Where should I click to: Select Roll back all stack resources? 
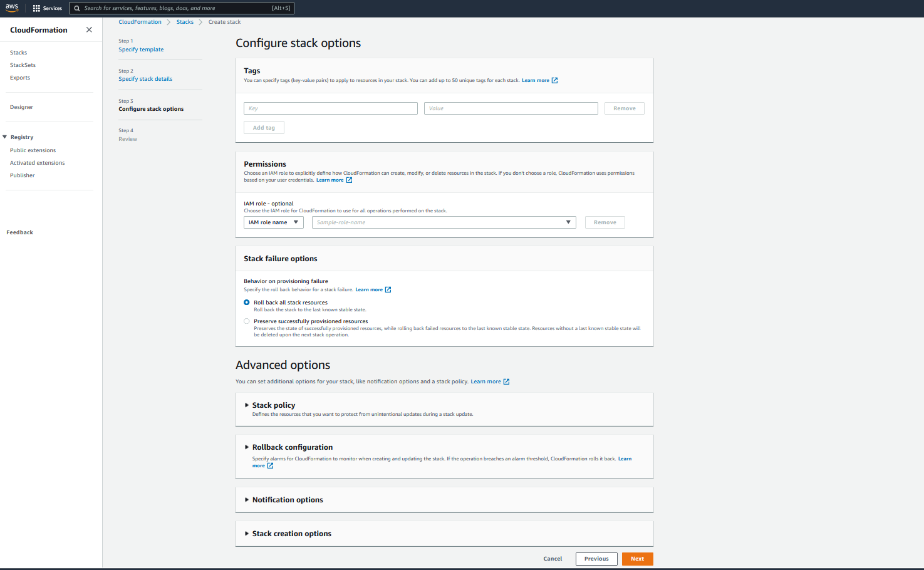[x=247, y=303]
